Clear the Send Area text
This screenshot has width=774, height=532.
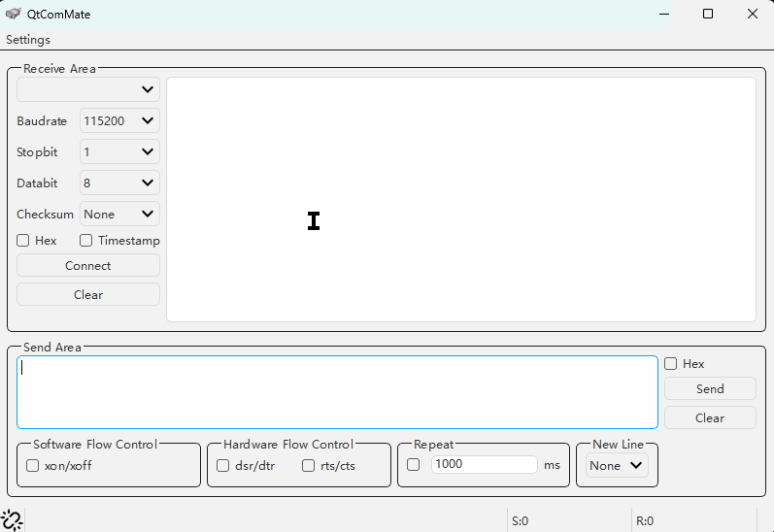pos(710,418)
